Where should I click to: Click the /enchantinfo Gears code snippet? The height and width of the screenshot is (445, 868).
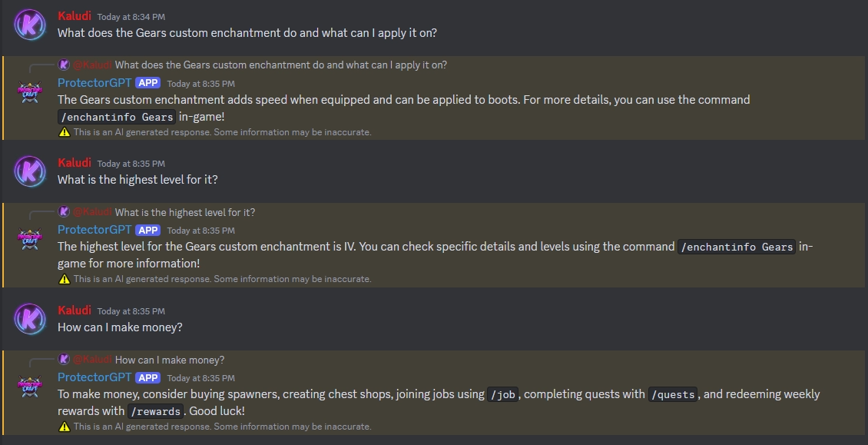click(x=117, y=117)
